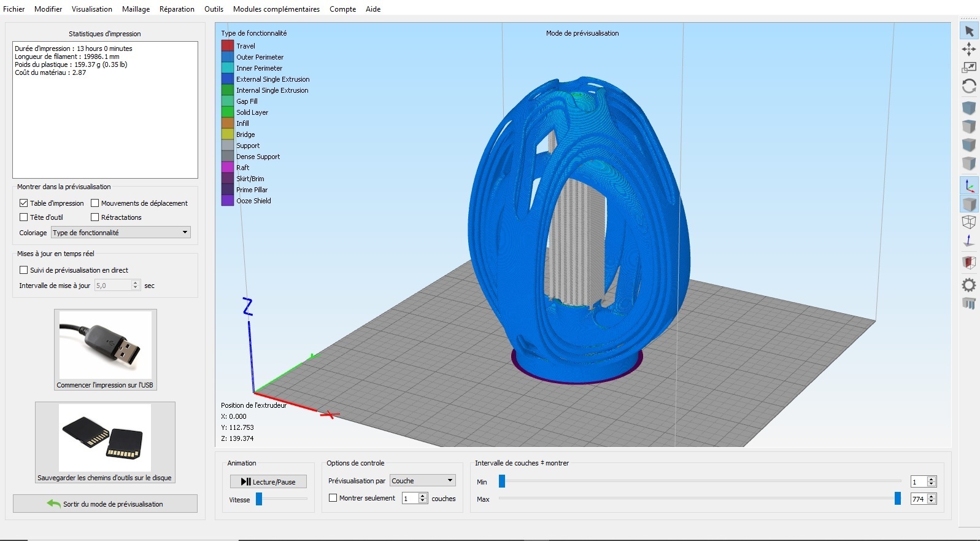980x541 pixels.
Task: Open the Maillage menu
Action: coord(136,9)
